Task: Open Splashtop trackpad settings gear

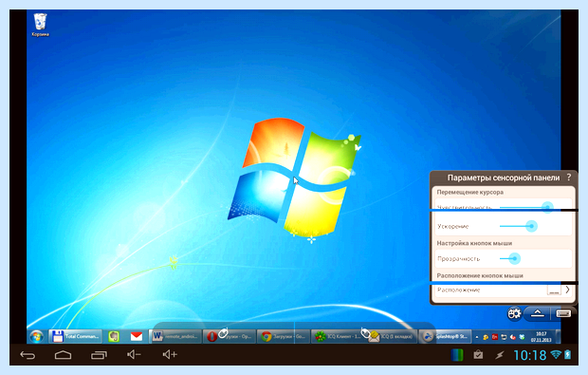Action: 514,313
